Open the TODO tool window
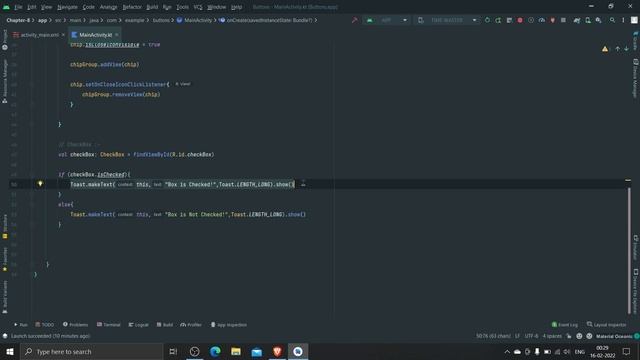 click(44, 325)
